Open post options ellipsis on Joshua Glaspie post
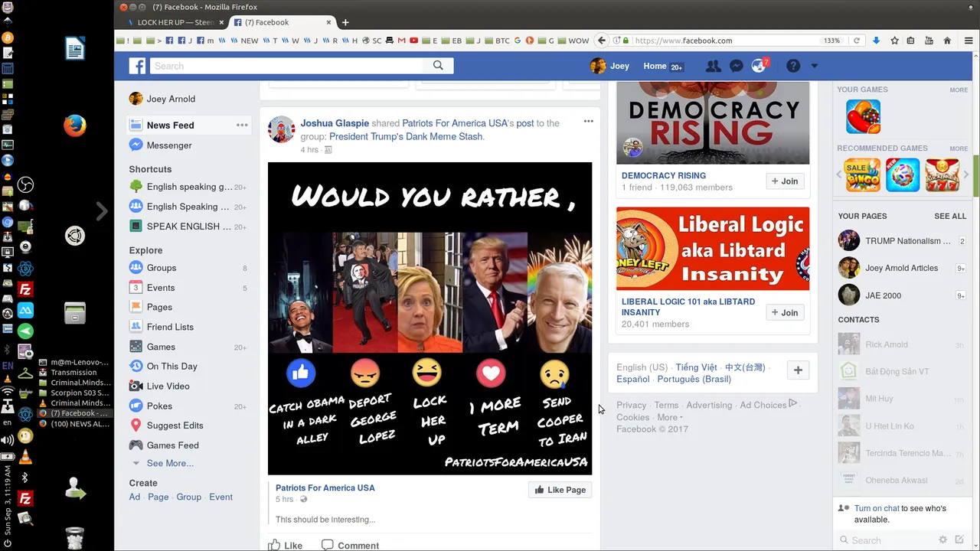Screen dimensions: 980x551 588,122
